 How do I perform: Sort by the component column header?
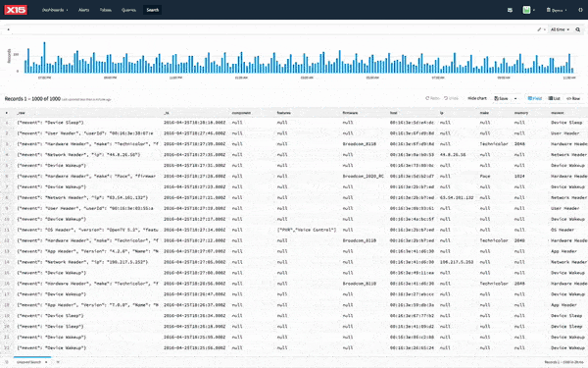tap(241, 113)
